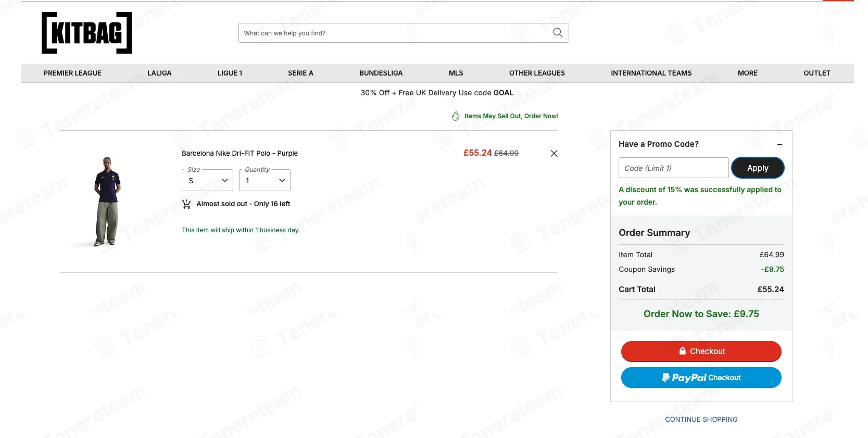Click the Coupon Savings -£9.75 value
Viewport: 868px width, 438px height.
pyautogui.click(x=772, y=269)
